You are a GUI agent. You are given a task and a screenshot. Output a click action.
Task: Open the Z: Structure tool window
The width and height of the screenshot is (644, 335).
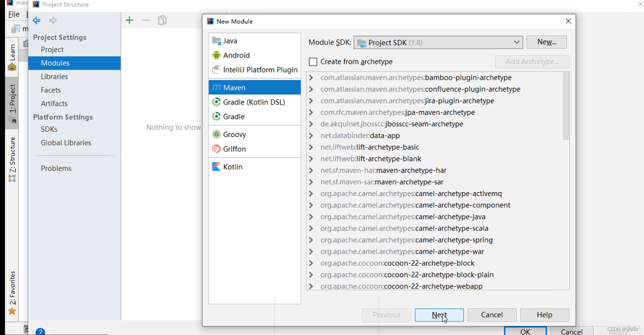(x=12, y=159)
